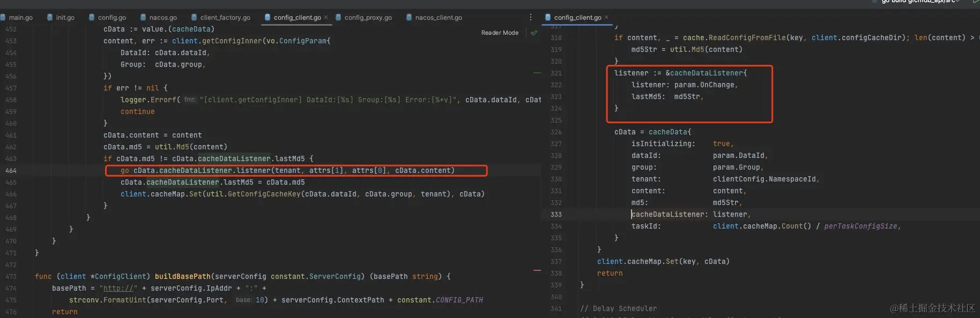Click the Reader Mode label
The height and width of the screenshot is (318, 980).
[500, 33]
